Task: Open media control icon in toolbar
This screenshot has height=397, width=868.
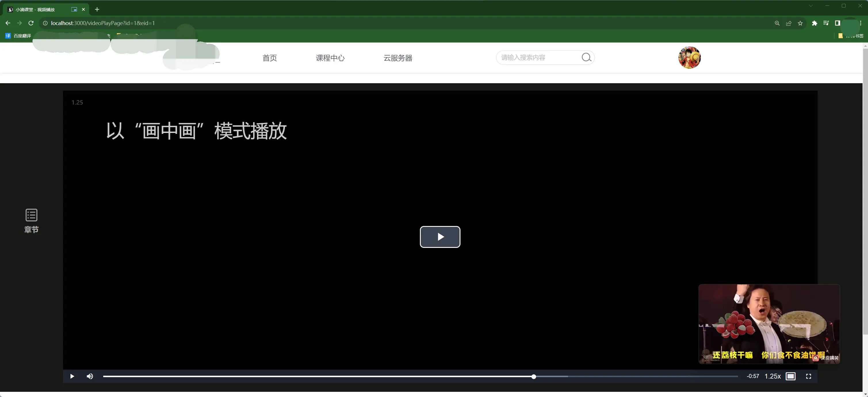Action: tap(826, 23)
